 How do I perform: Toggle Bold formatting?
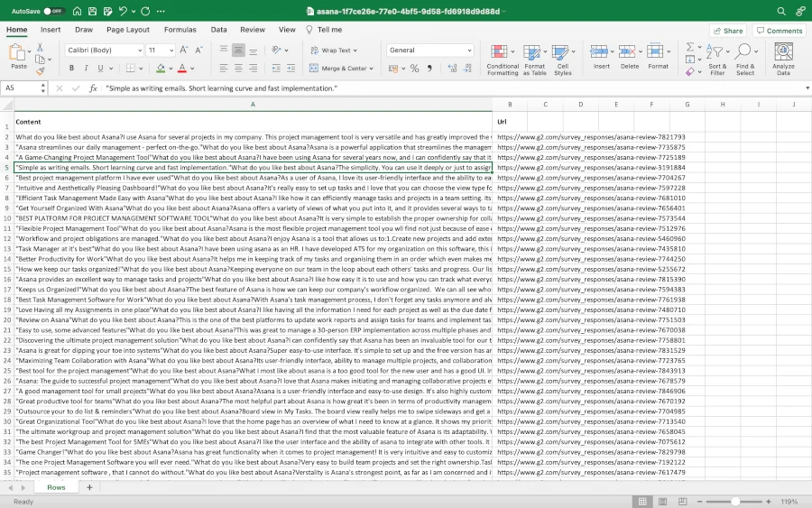pyautogui.click(x=71, y=68)
